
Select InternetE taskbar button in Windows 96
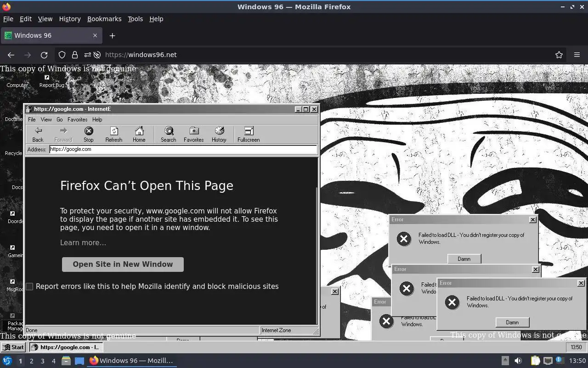click(66, 347)
